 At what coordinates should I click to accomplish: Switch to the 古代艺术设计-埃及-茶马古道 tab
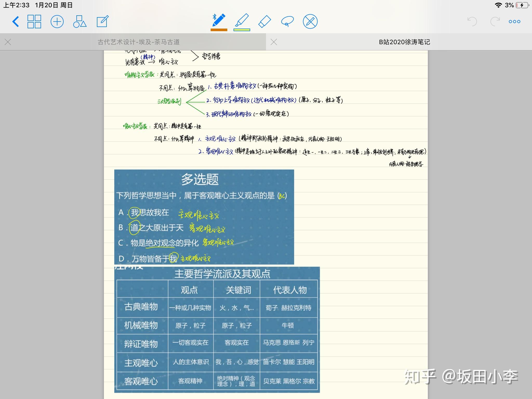point(138,42)
